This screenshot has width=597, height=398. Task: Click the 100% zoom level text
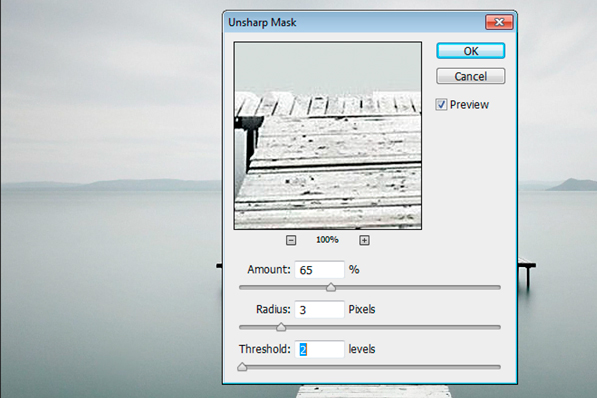click(327, 240)
